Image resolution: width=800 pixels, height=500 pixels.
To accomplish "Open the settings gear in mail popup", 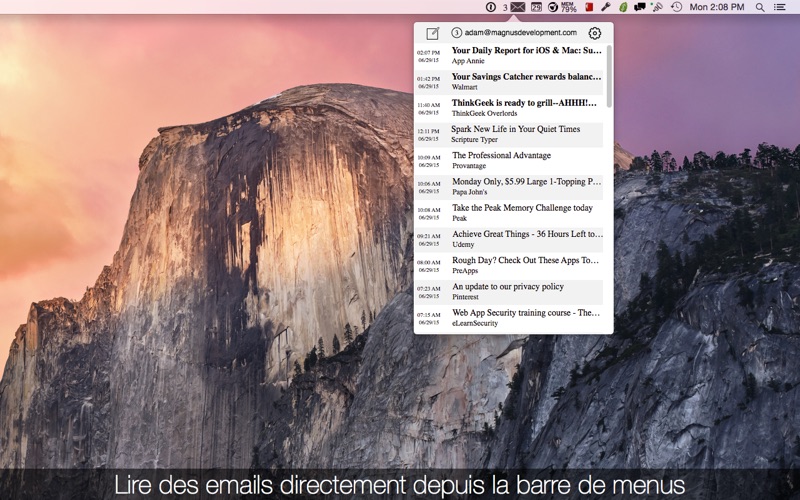I will tap(594, 33).
